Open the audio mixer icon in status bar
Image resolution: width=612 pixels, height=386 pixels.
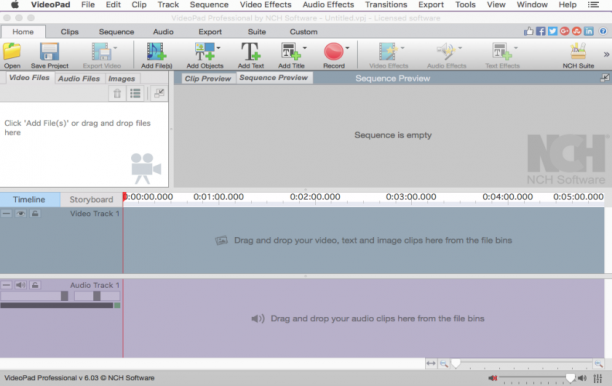(x=598, y=378)
